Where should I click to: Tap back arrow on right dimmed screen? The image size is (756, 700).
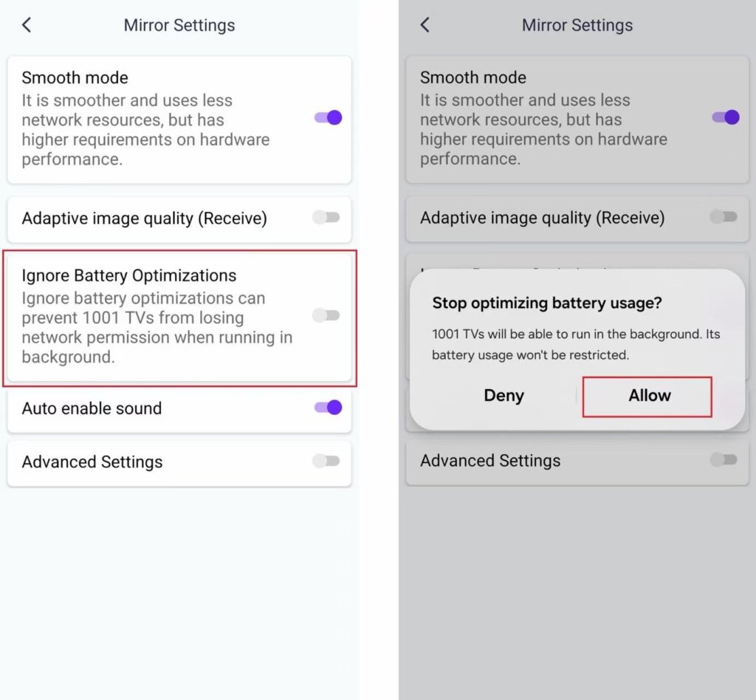[x=425, y=25]
